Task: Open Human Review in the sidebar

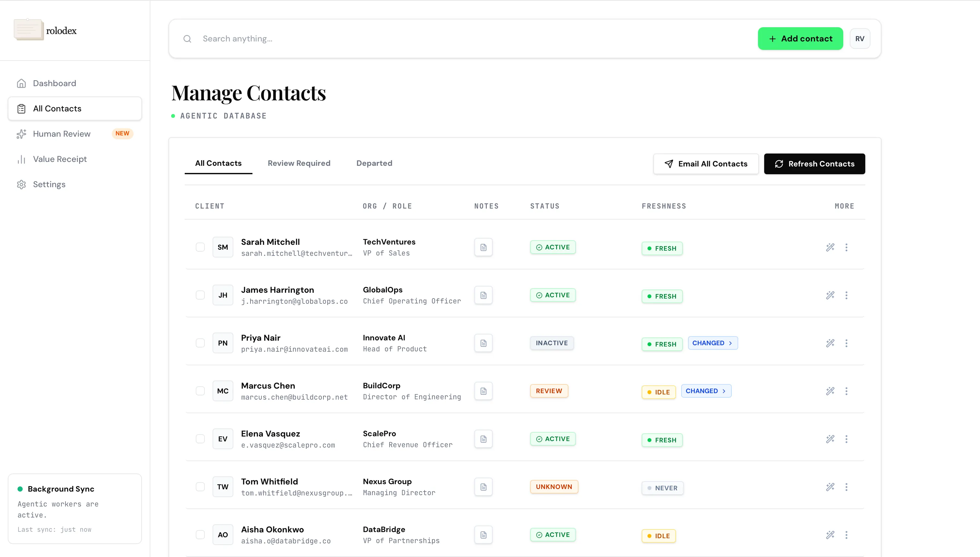Action: (62, 134)
